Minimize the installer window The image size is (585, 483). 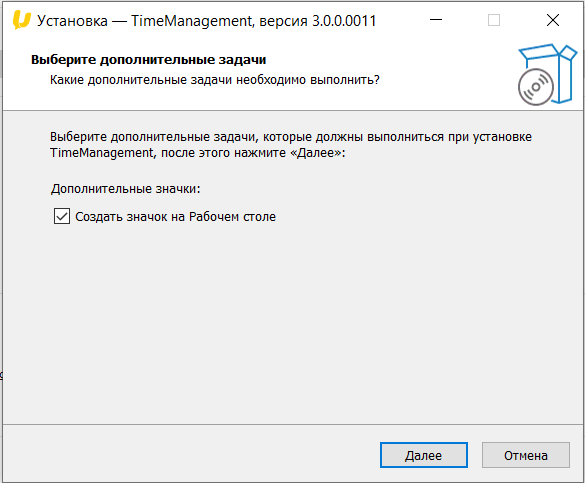[x=435, y=20]
